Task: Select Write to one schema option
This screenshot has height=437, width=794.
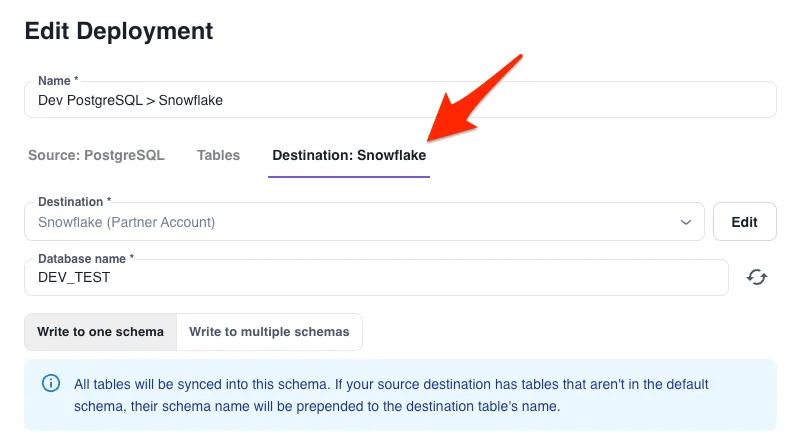Action: point(100,332)
